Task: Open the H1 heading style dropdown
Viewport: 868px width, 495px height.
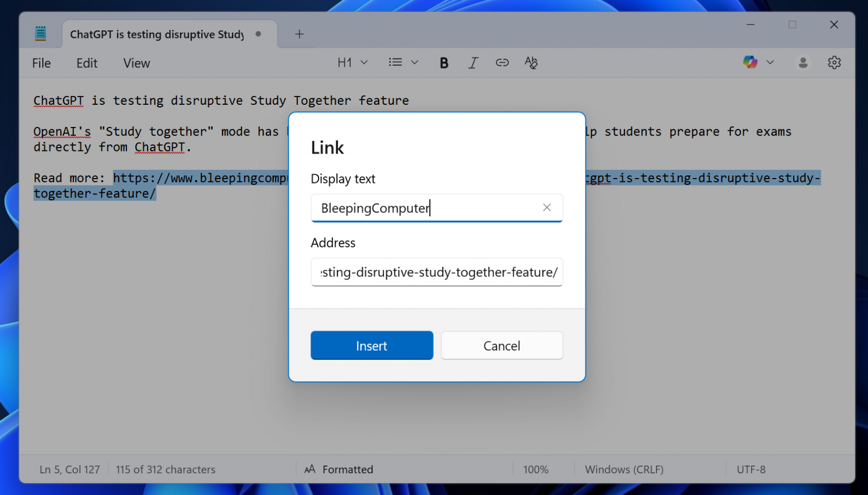Action: pyautogui.click(x=352, y=62)
